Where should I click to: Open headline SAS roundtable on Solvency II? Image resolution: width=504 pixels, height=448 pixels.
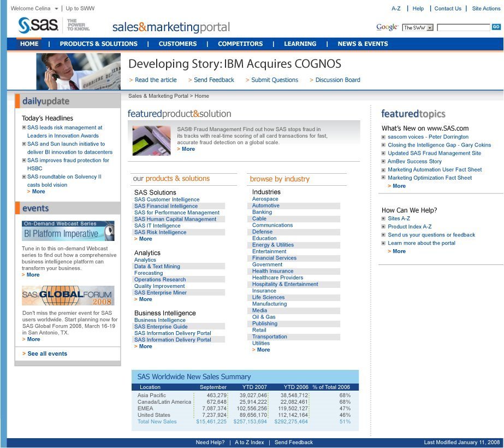64,180
